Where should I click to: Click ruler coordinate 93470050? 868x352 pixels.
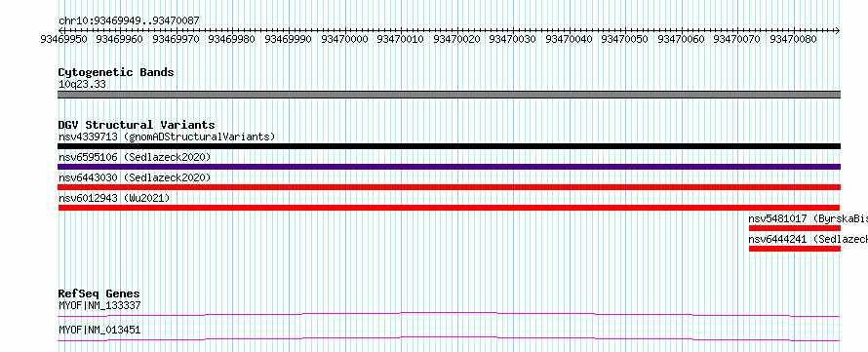pos(625,39)
